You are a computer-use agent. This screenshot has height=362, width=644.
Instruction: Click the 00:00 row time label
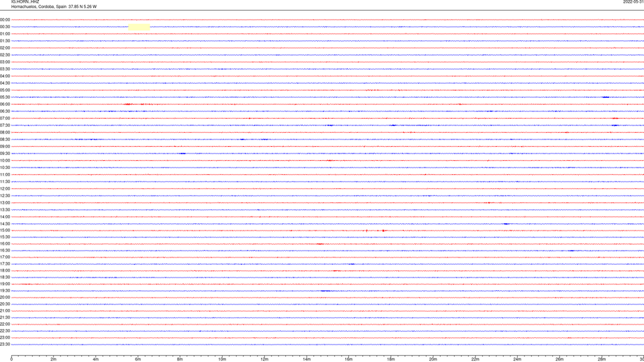pyautogui.click(x=5, y=19)
